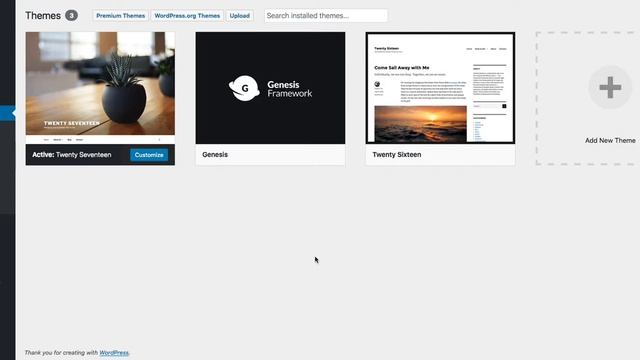Click the theme count badge 3
The width and height of the screenshot is (640, 360).
click(71, 16)
